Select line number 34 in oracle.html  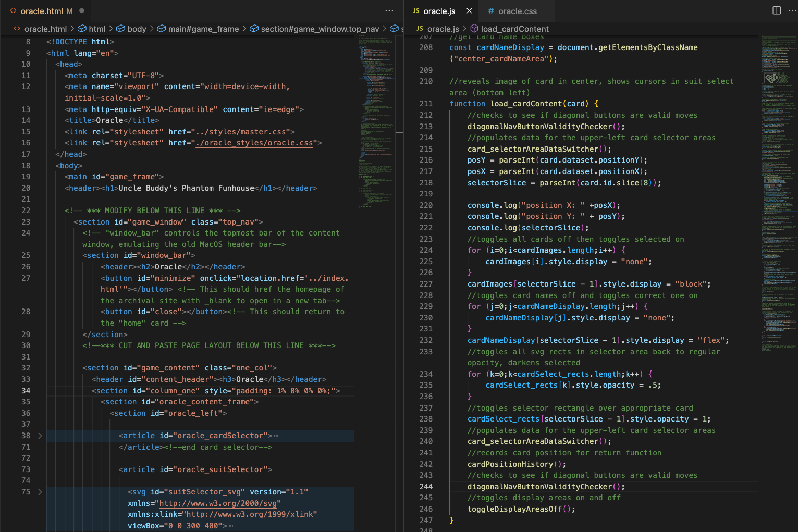(x=26, y=391)
